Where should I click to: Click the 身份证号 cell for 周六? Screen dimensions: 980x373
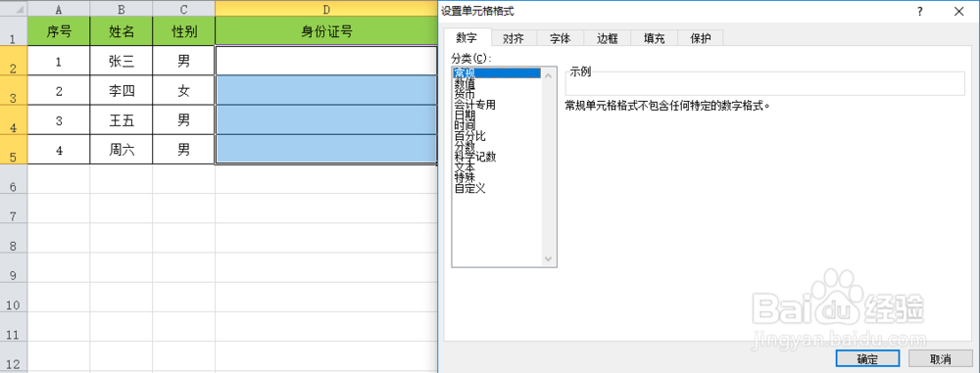pos(325,150)
